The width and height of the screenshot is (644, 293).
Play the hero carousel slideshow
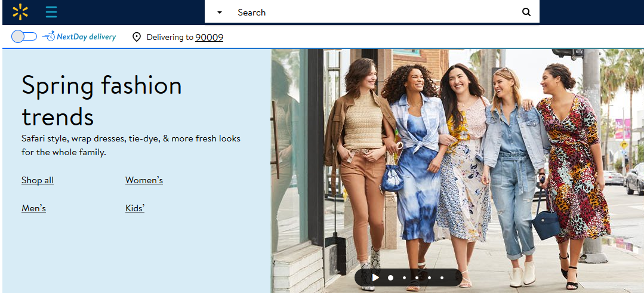(375, 277)
